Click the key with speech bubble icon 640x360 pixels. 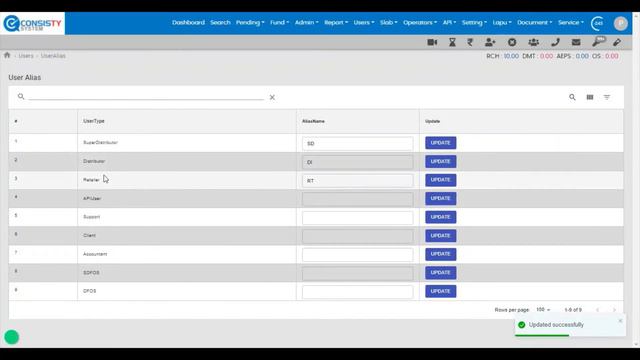pos(599,41)
